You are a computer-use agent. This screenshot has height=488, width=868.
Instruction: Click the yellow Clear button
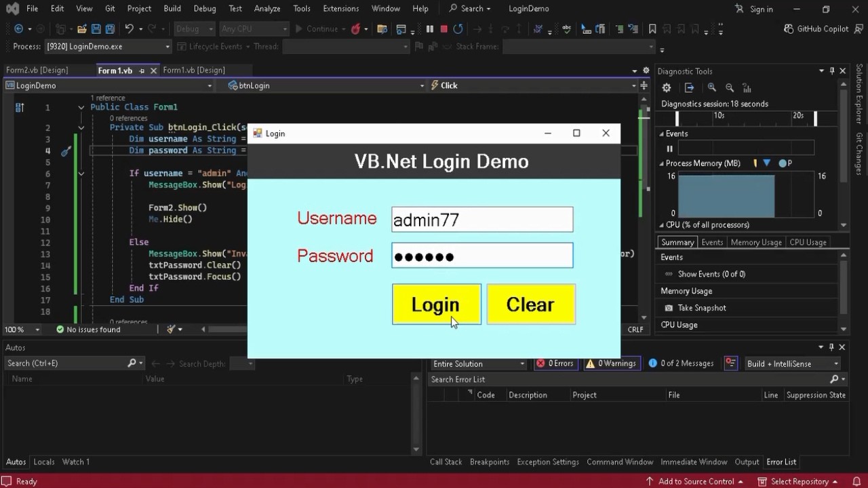pyautogui.click(x=530, y=304)
